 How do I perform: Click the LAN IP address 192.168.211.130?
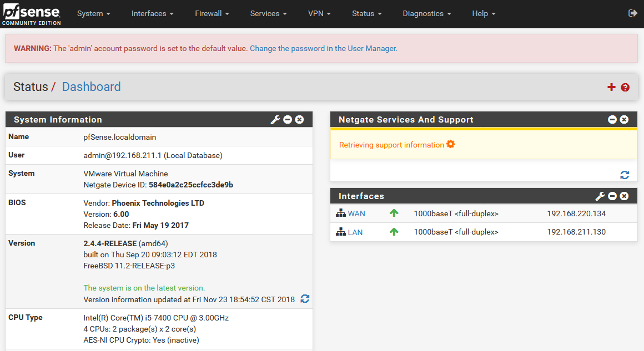pyautogui.click(x=576, y=232)
